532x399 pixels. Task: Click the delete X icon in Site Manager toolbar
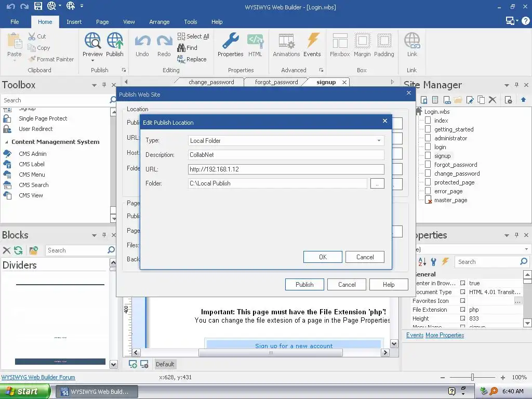point(493,100)
